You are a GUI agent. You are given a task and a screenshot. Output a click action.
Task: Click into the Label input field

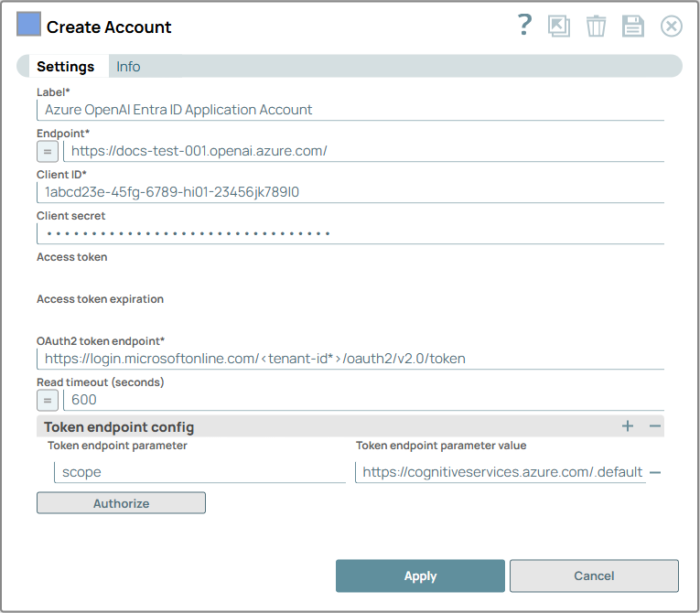350,110
